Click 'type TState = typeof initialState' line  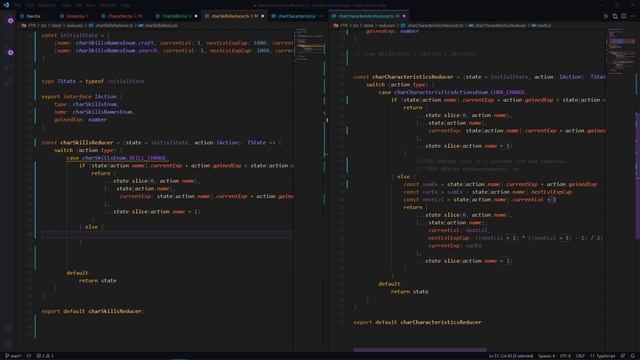click(93, 81)
